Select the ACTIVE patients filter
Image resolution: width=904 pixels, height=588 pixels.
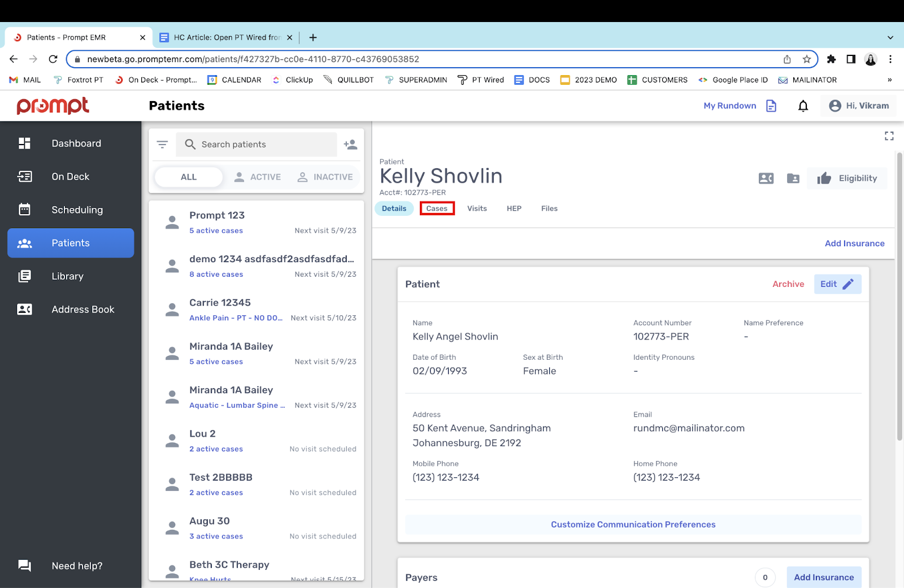[x=258, y=177]
